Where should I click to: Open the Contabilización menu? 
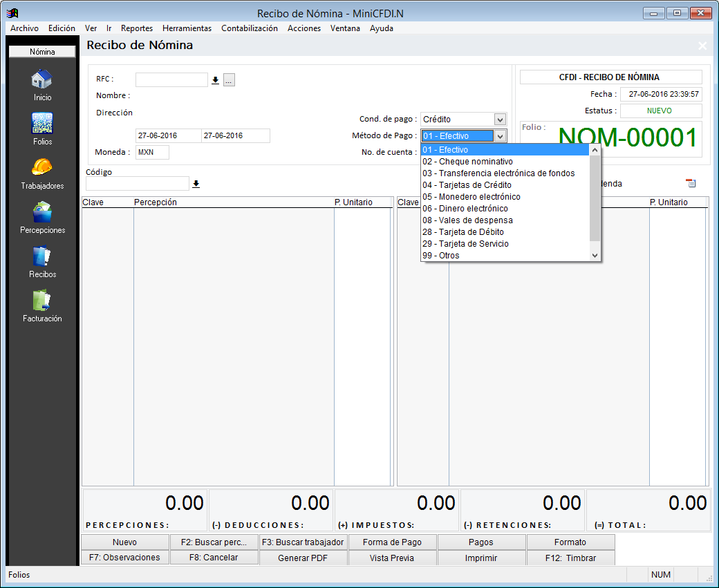click(x=250, y=28)
